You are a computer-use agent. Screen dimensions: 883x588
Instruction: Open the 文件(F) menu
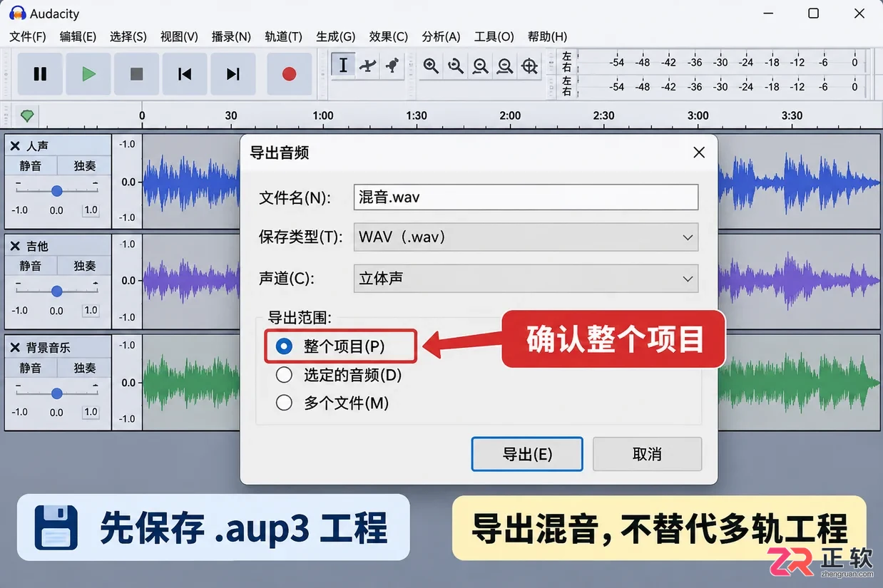pyautogui.click(x=28, y=36)
